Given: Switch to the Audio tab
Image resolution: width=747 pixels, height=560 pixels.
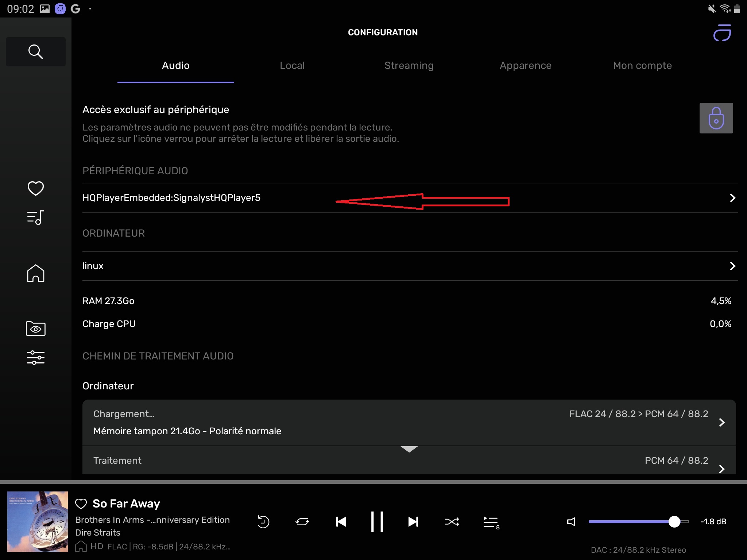Looking at the screenshot, I should pyautogui.click(x=176, y=66).
